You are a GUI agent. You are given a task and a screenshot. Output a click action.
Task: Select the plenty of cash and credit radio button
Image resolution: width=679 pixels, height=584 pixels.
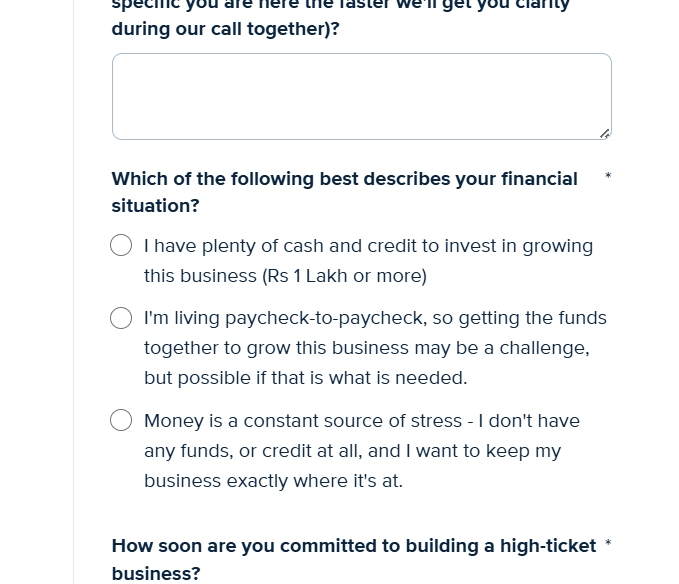(121, 245)
